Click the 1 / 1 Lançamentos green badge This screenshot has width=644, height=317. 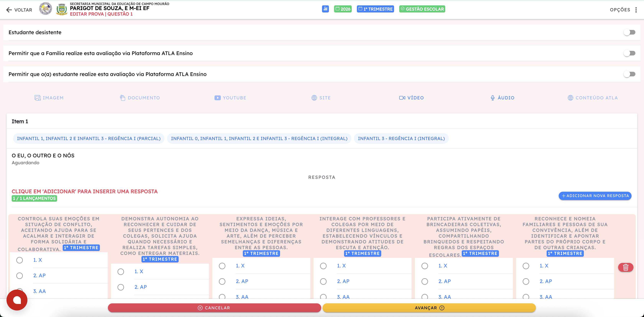(x=34, y=198)
